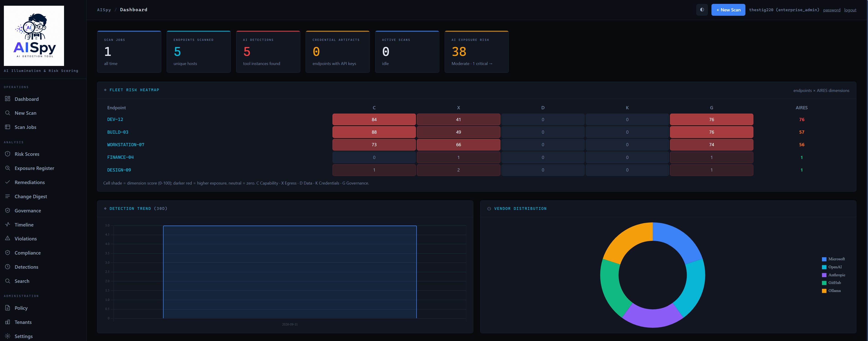Open the FINANCE-04 endpoint link
Viewport: 868px width, 341px height.
point(120,157)
